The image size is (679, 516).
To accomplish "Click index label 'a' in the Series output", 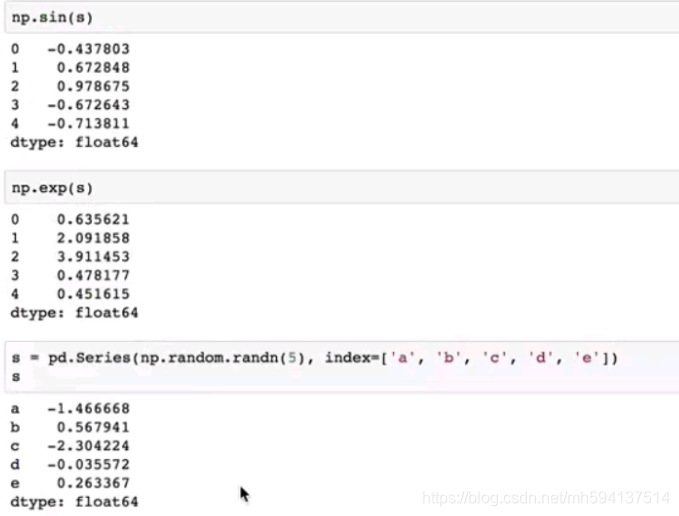I will [x=15, y=409].
